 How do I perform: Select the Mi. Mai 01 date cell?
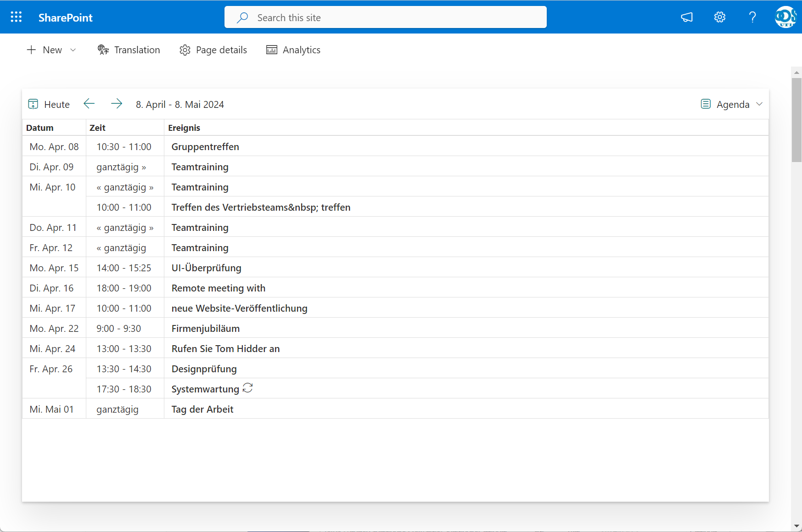[54, 409]
